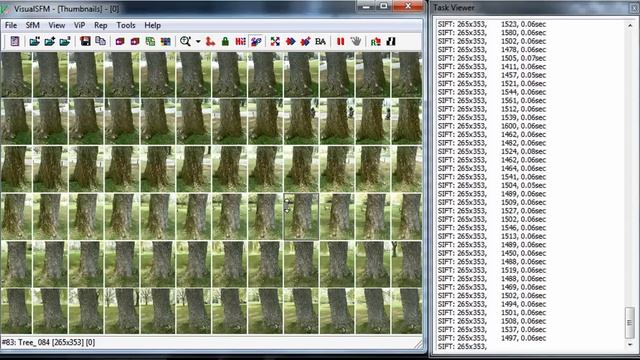Image resolution: width=640 pixels, height=360 pixels.
Task: Click log line '1457, 0.05sec'
Action: 491,75
